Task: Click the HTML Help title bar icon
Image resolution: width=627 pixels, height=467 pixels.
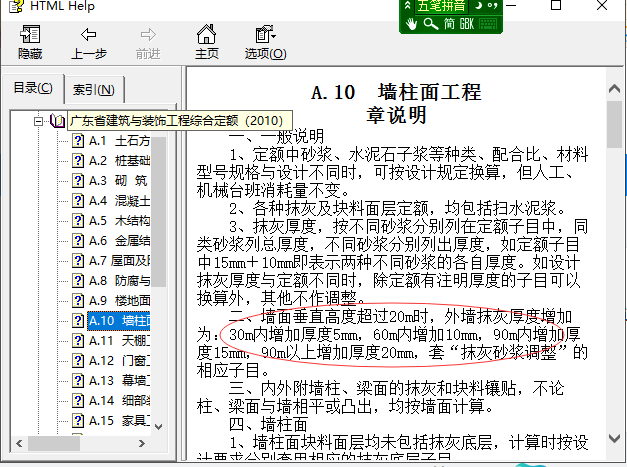Action: pyautogui.click(x=16, y=6)
